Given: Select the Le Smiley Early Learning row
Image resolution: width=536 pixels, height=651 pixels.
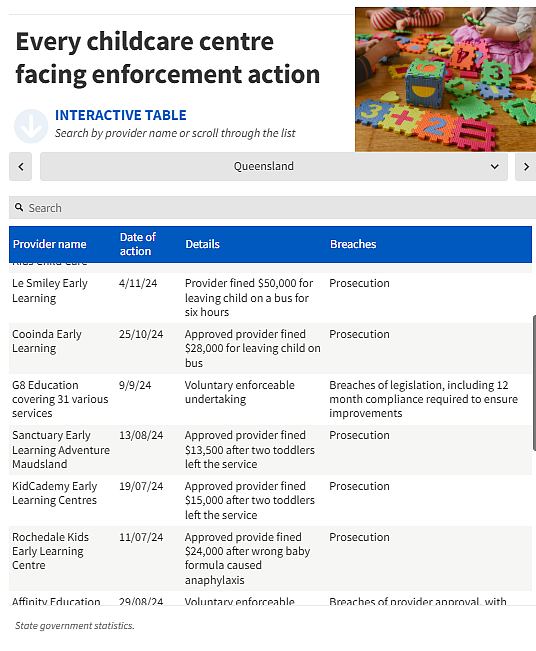Looking at the screenshot, I should tap(270, 298).
